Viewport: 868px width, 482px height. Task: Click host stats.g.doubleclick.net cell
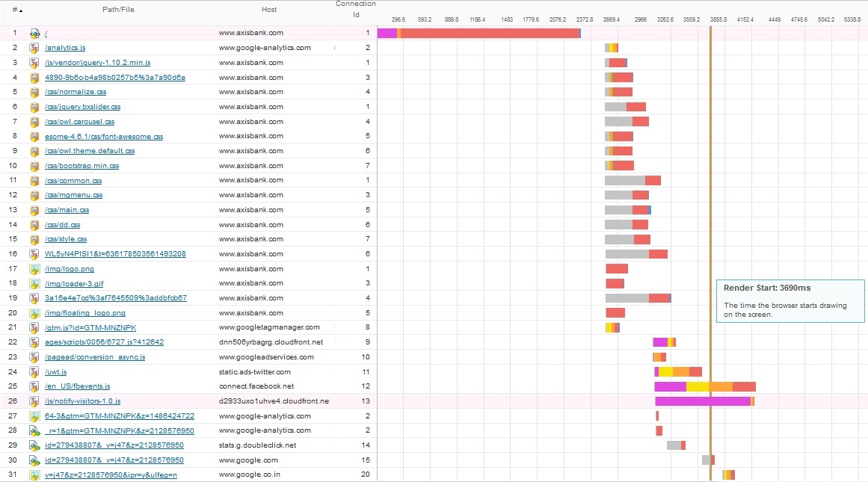pyautogui.click(x=257, y=445)
